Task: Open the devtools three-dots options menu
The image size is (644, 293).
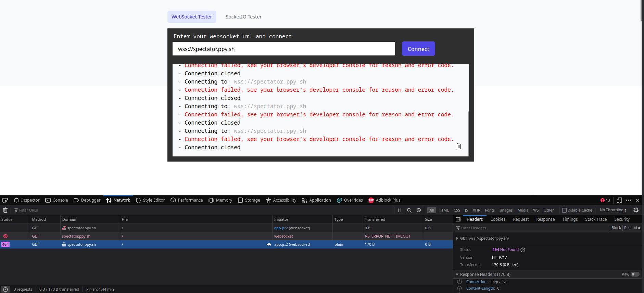Action: (629, 200)
